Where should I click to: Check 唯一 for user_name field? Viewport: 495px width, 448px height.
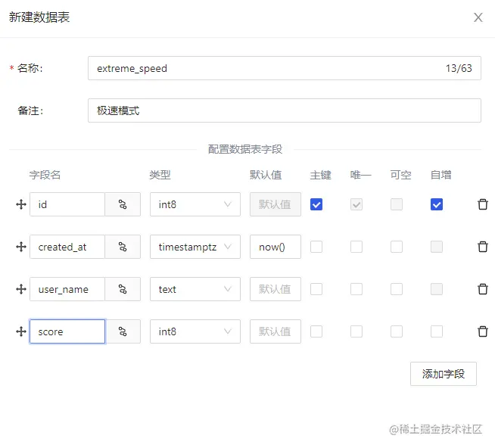click(x=356, y=289)
